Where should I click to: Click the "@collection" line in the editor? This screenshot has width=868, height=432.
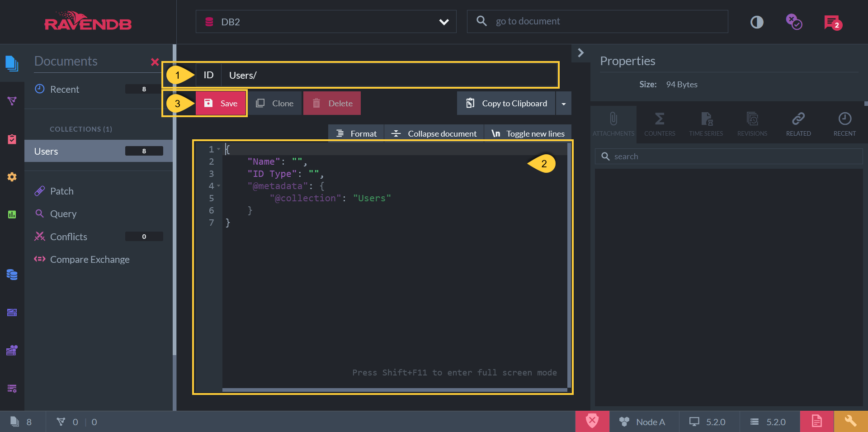[x=330, y=198]
